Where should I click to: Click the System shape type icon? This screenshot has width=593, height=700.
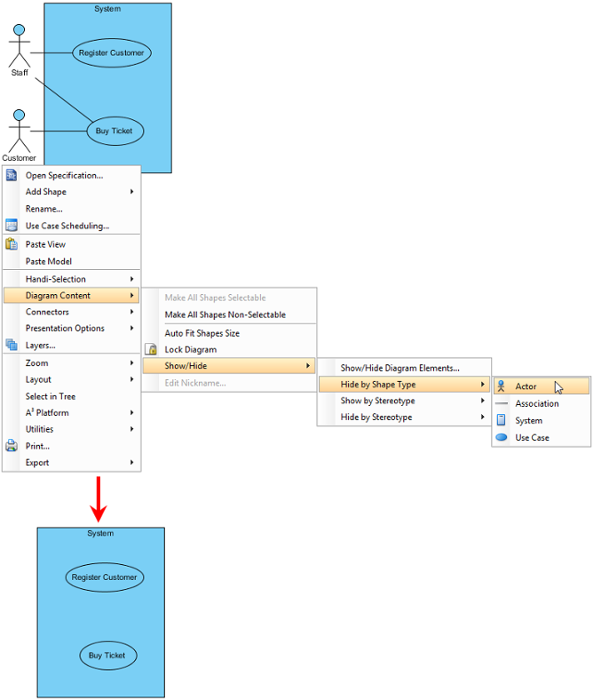pyautogui.click(x=501, y=420)
